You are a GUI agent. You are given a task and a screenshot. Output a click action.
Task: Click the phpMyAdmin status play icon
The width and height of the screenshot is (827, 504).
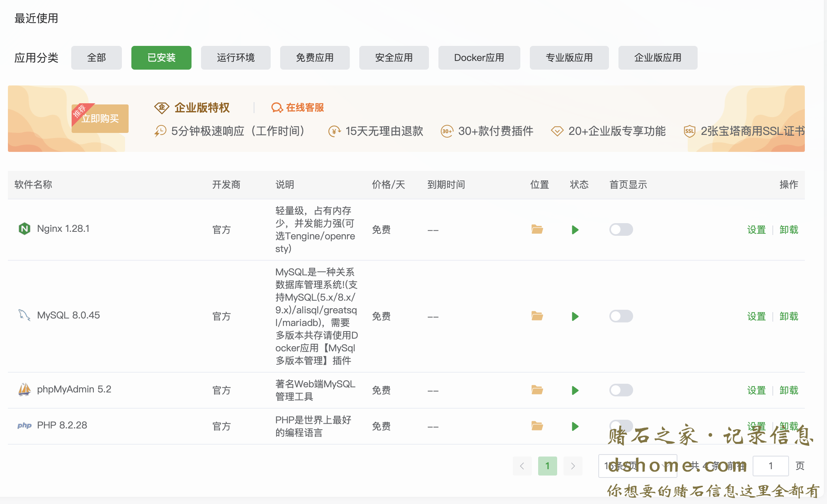pyautogui.click(x=575, y=390)
